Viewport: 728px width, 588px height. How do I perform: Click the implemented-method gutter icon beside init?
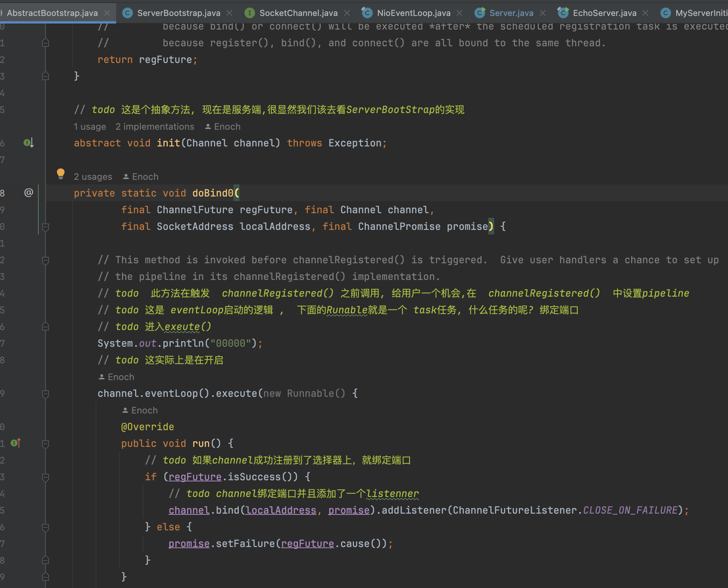(28, 143)
